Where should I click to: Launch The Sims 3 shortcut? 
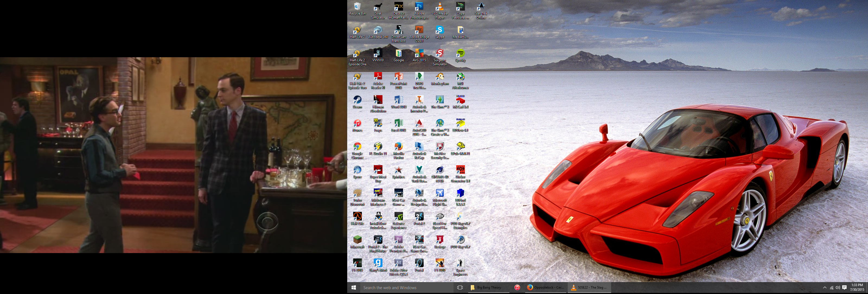[x=439, y=102]
